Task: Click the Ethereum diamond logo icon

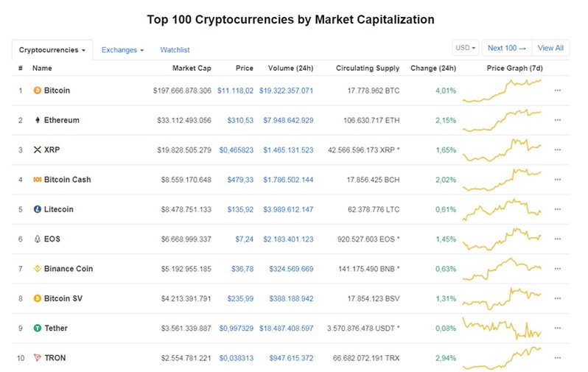Action: click(37, 120)
